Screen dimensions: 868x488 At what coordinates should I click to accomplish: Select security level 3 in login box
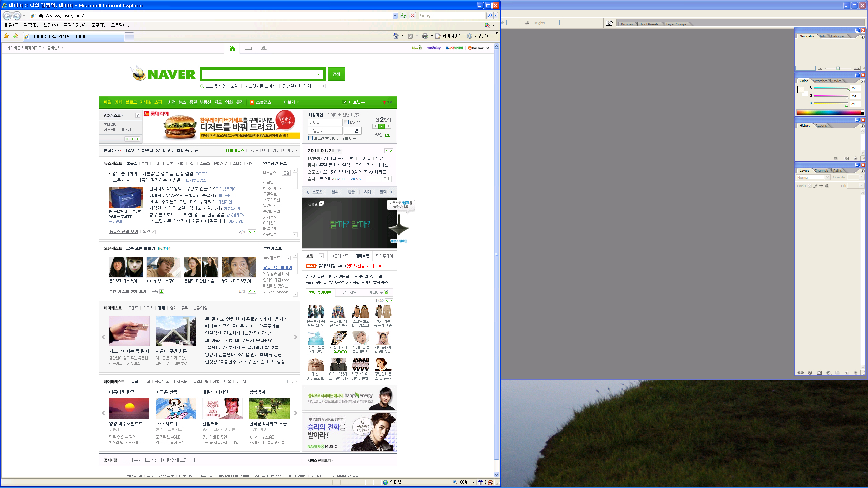pyautogui.click(x=388, y=126)
